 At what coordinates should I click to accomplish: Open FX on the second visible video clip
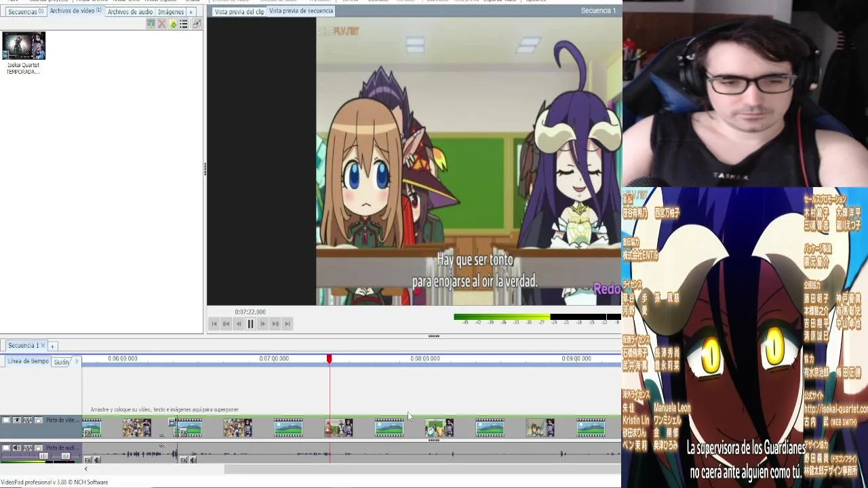coord(183,432)
